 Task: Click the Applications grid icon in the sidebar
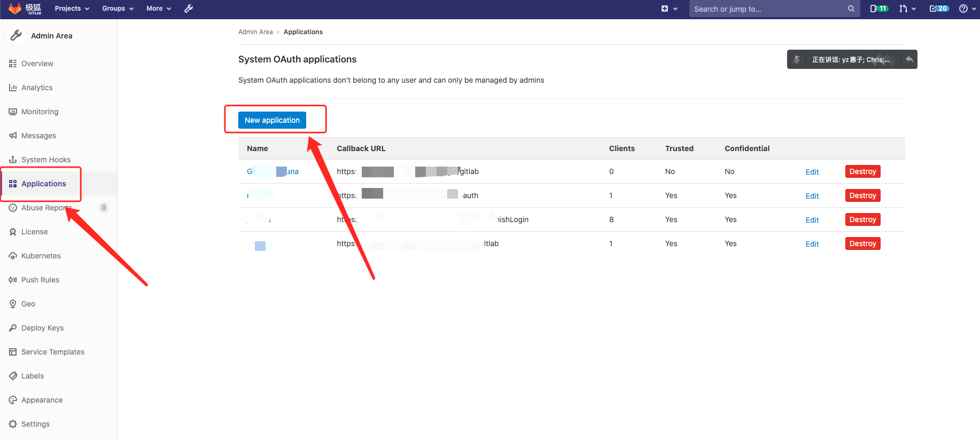(x=13, y=184)
